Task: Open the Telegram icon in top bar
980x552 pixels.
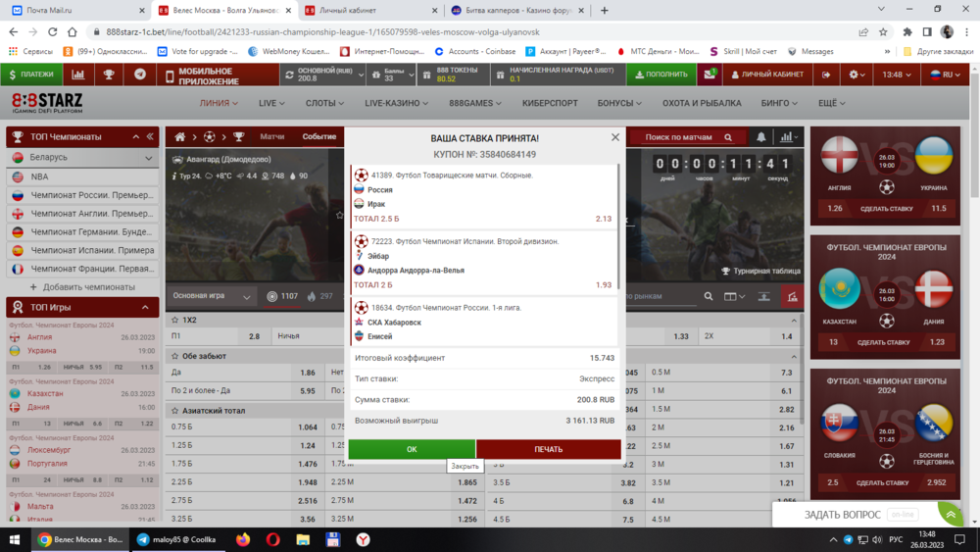Action: pyautogui.click(x=140, y=75)
